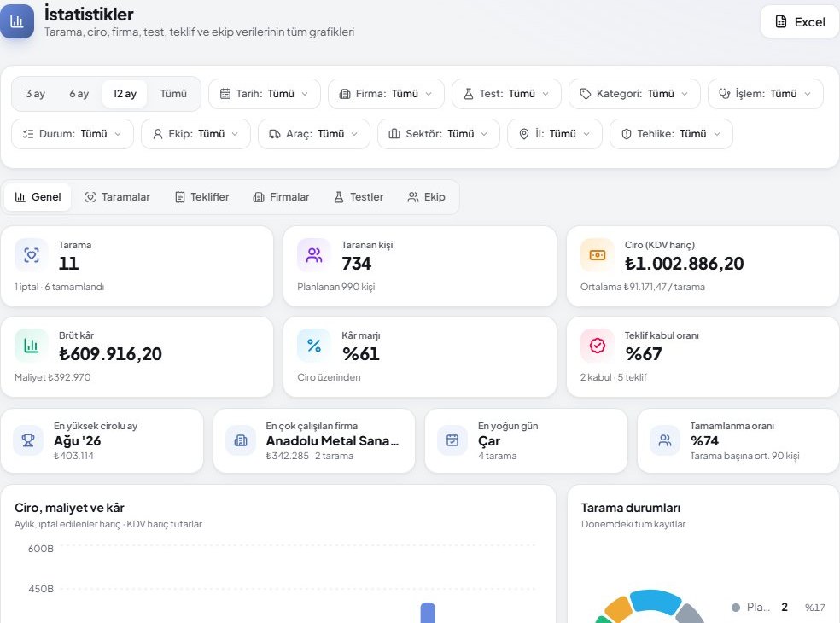Click the tag icon in the Kategori filter

click(586, 94)
